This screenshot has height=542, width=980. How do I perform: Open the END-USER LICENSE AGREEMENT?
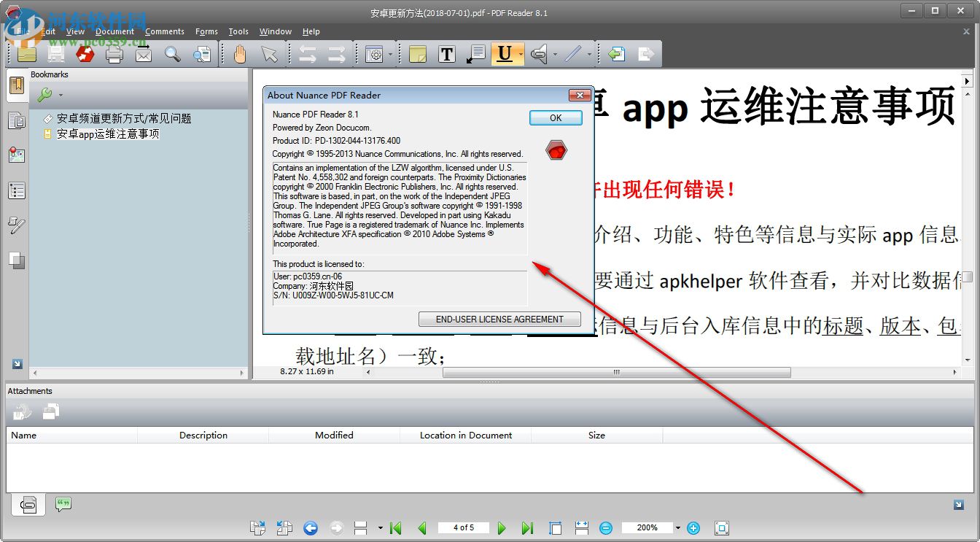(499, 319)
